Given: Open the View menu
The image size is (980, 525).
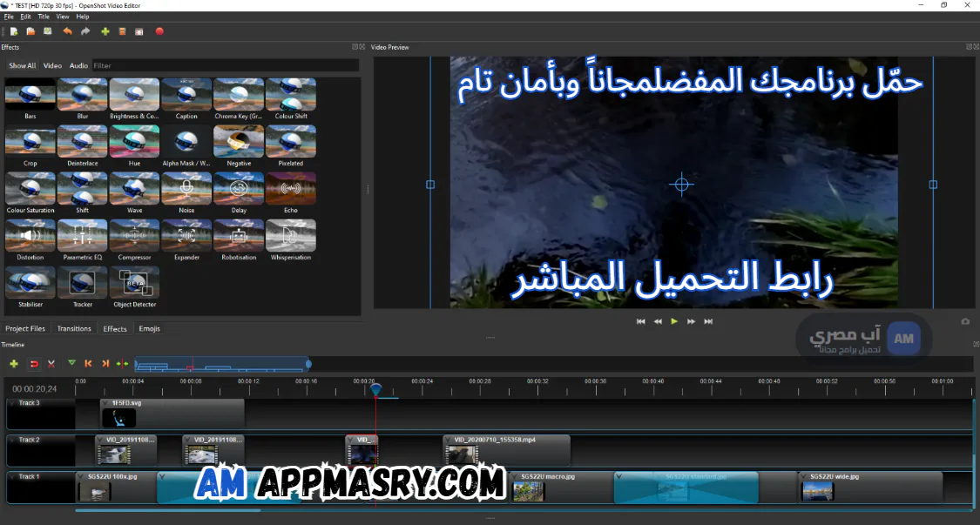Looking at the screenshot, I should pos(63,17).
